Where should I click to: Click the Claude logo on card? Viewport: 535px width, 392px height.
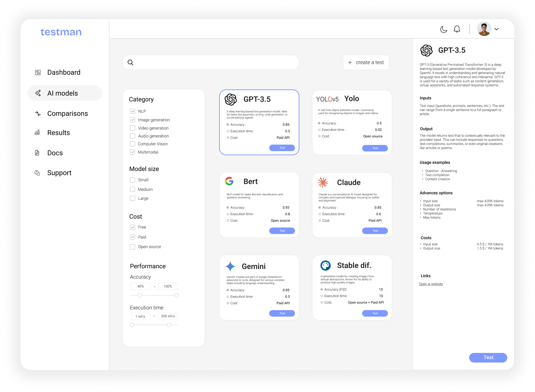pyautogui.click(x=323, y=182)
